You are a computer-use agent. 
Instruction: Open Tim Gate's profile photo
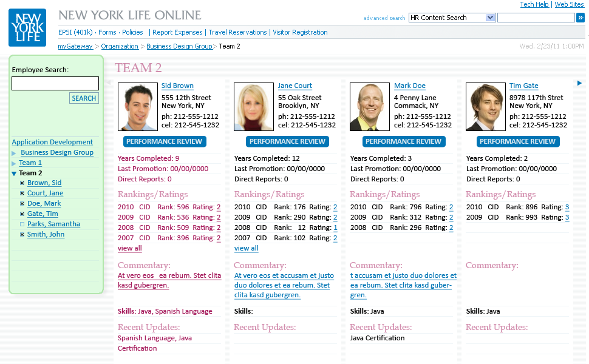[486, 107]
